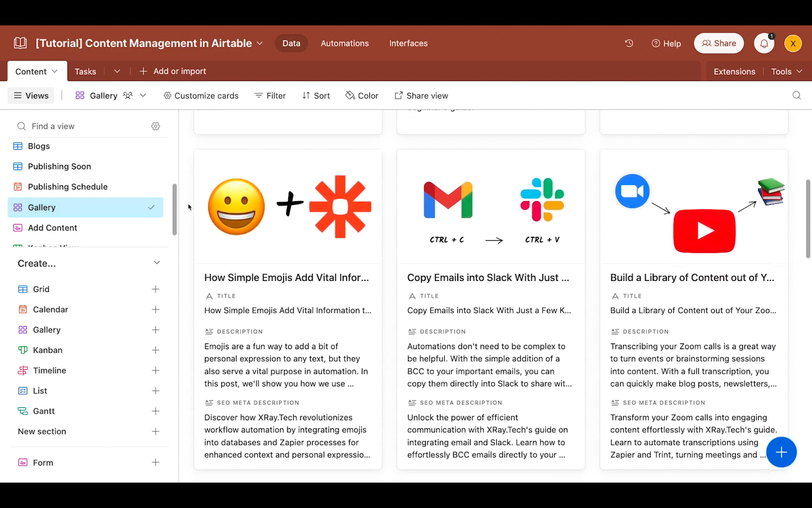Open the Gmail to Slack card image
Viewport: 812px width, 508px height.
(x=491, y=207)
